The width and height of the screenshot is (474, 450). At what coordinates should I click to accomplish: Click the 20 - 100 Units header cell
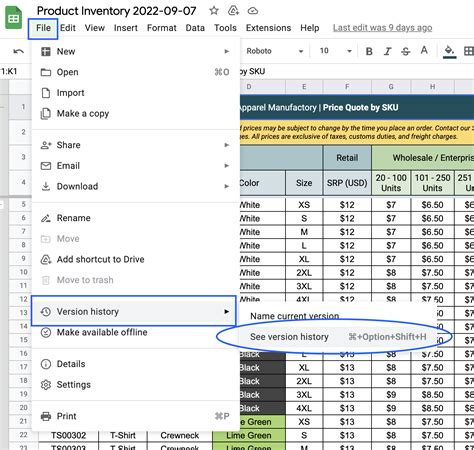pyautogui.click(x=391, y=183)
